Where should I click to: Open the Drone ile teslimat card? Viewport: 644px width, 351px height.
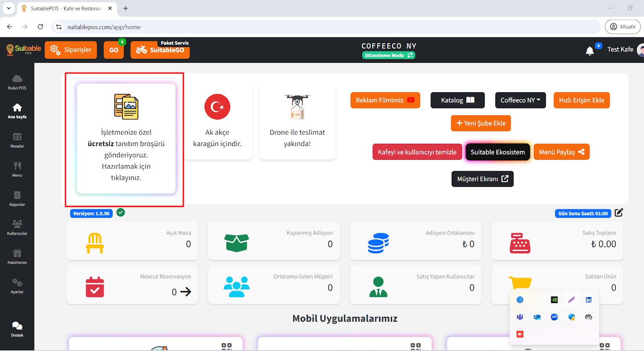pyautogui.click(x=297, y=122)
